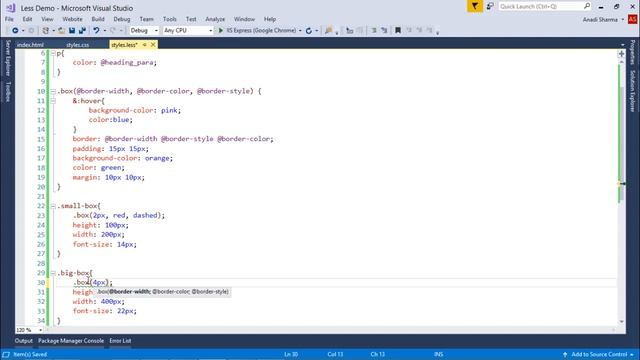Click Add to Source Control in status bar

(x=599, y=354)
